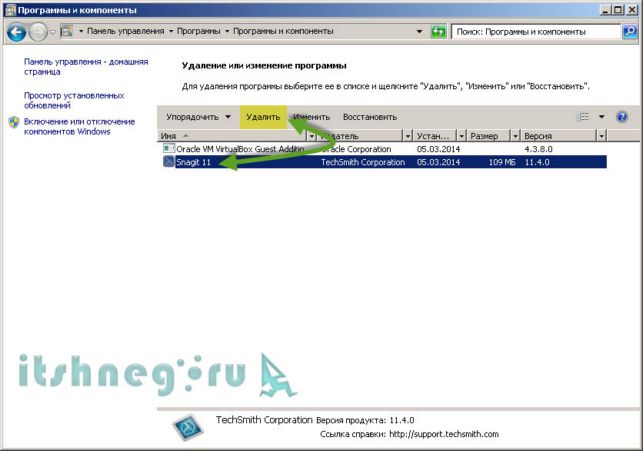Click 'Программы и компоненты' breadcrumb
Image resolution: width=643 pixels, height=451 pixels.
click(283, 31)
